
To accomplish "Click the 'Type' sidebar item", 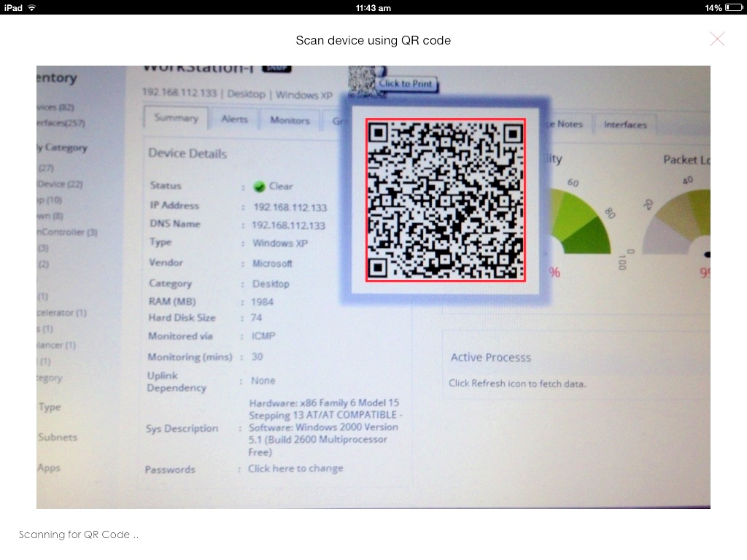I will coord(50,407).
